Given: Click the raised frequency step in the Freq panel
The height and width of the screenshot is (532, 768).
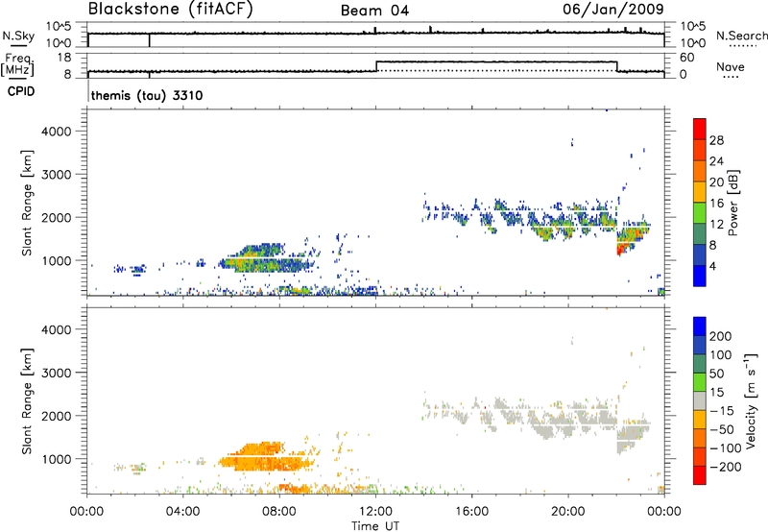Looking at the screenshot, I should [x=496, y=61].
